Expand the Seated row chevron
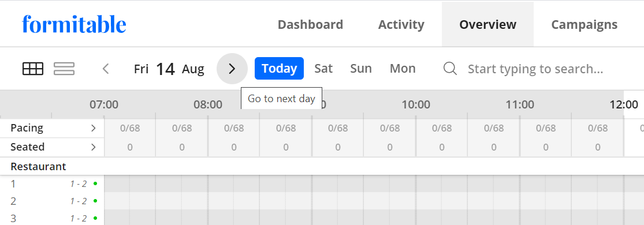 tap(93, 147)
